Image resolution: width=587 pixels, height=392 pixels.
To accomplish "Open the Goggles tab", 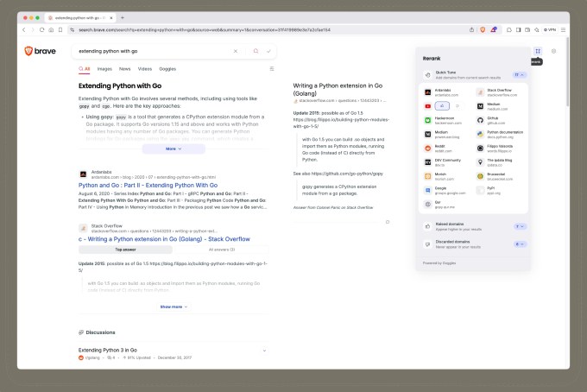I will [169, 68].
